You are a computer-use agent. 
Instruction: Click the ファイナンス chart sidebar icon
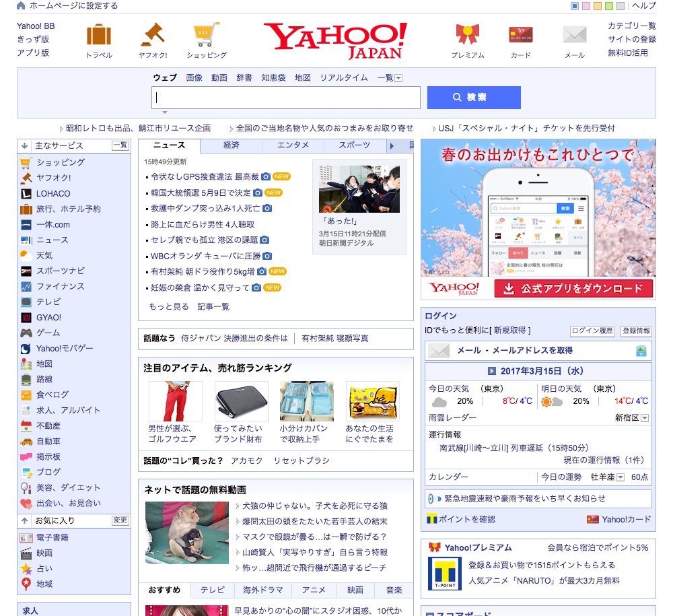click(26, 286)
